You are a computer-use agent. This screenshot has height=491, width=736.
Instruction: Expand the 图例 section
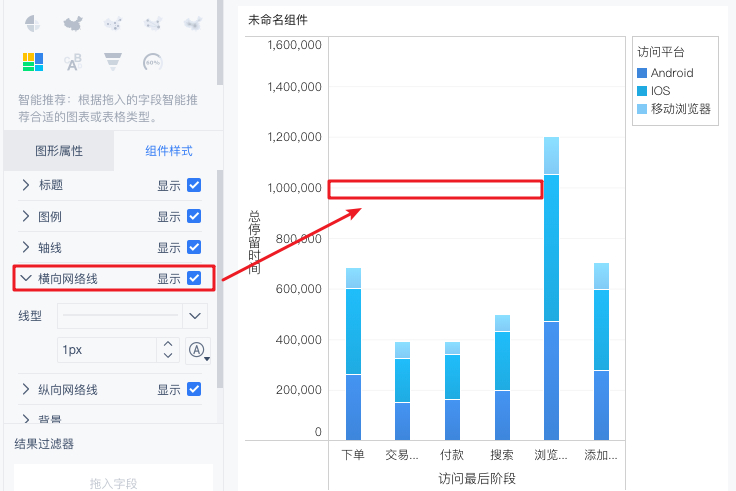tap(26, 216)
